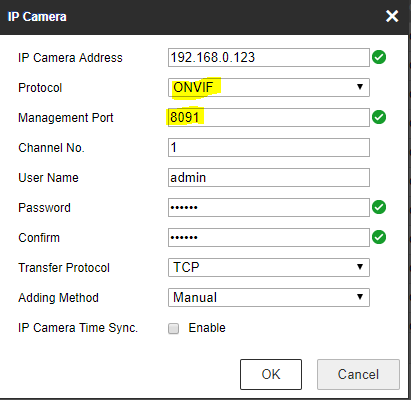This screenshot has height=400, width=411.
Task: Click the green checkmark beside Management Port
Action: click(379, 117)
